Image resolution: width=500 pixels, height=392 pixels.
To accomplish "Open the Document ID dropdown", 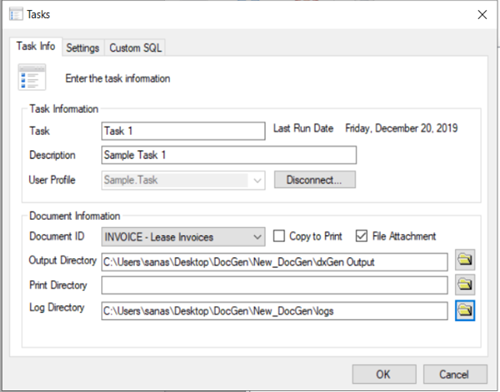I will [183, 237].
